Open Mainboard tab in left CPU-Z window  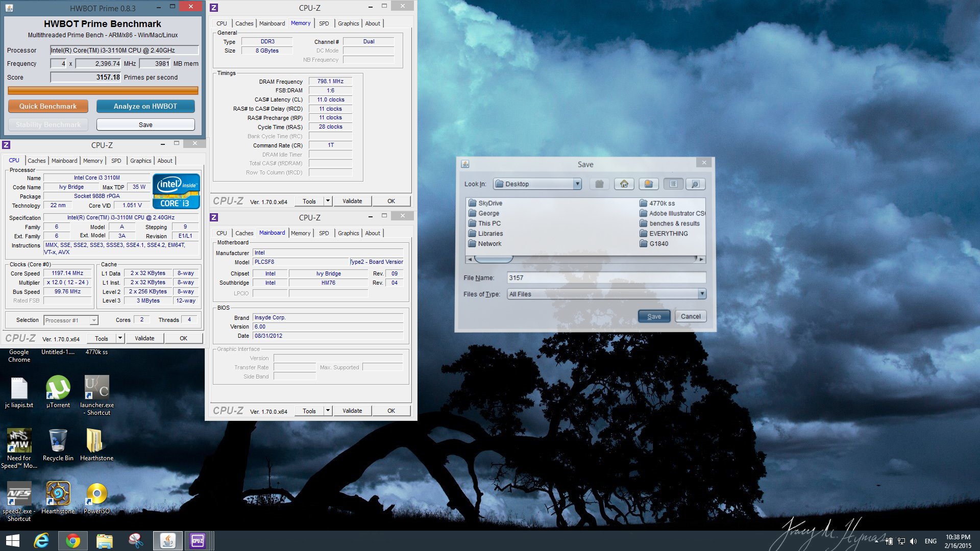(64, 161)
